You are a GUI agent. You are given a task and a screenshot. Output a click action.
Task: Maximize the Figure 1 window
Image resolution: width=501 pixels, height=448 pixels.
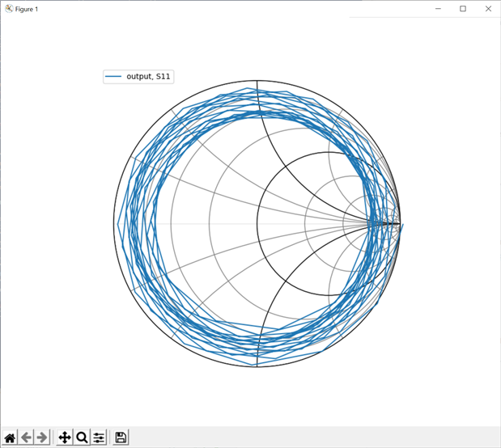pos(463,9)
